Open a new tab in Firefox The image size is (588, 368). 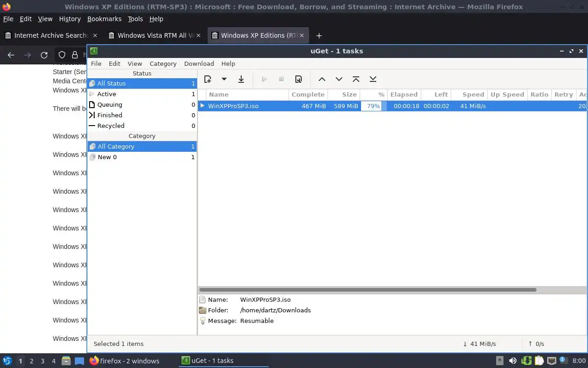319,35
